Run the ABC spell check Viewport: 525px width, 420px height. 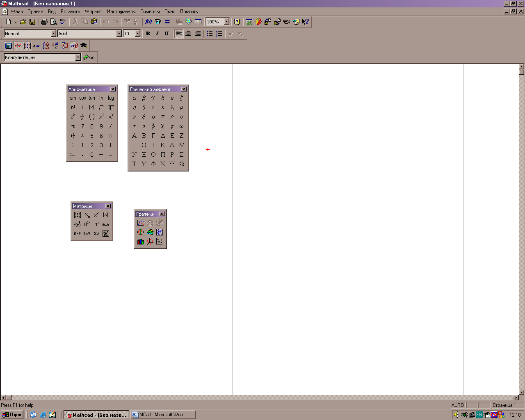pos(63,22)
